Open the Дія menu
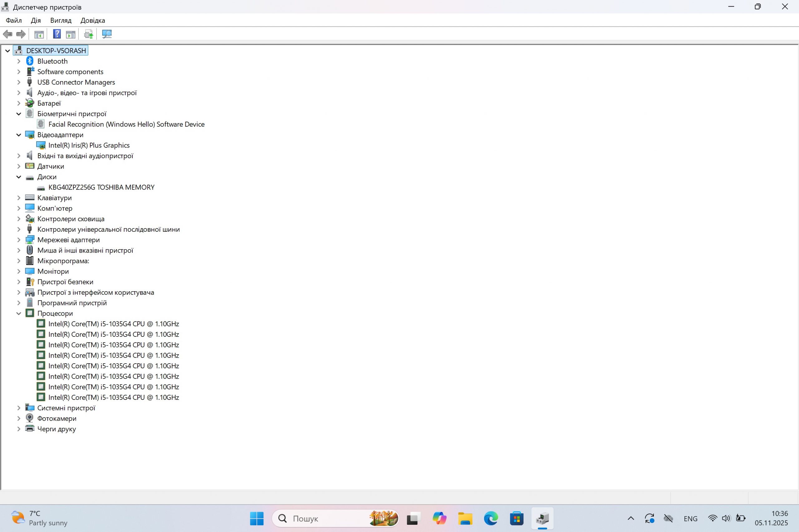 point(36,20)
